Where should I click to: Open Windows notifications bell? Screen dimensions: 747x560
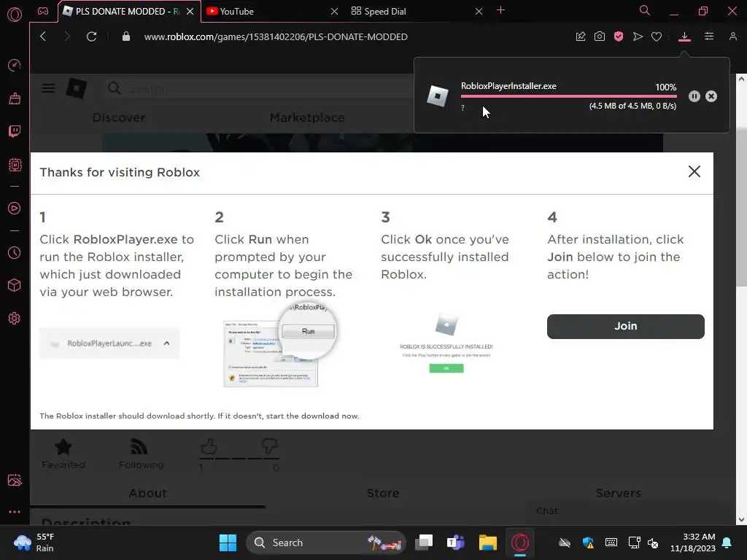[727, 542]
